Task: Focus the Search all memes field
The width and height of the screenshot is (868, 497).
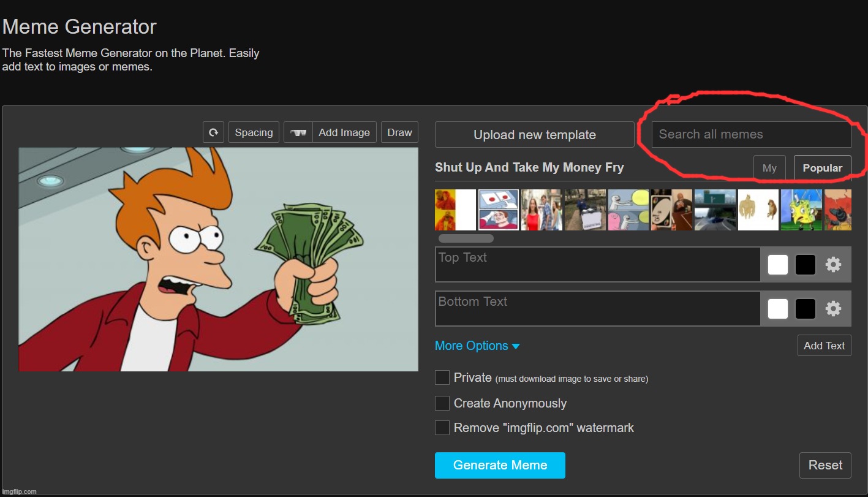Action: click(x=751, y=134)
